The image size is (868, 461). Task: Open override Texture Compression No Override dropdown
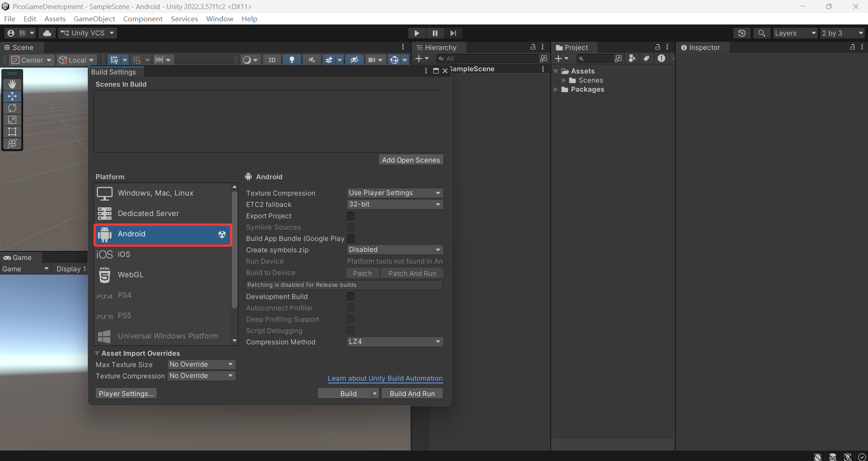[x=201, y=376]
